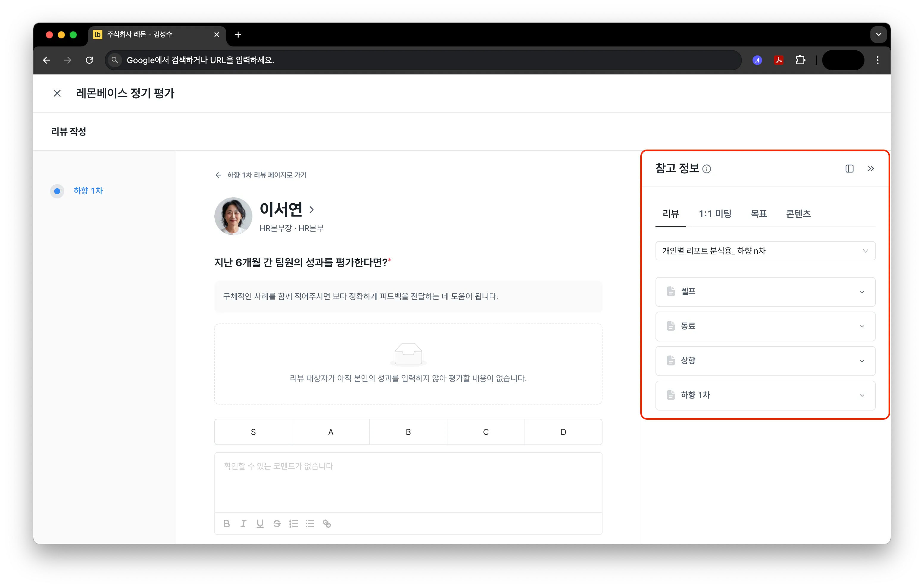This screenshot has height=588, width=924.
Task: Click the 지난 6개월 간 팀원의 성과 question text
Action: (x=301, y=263)
